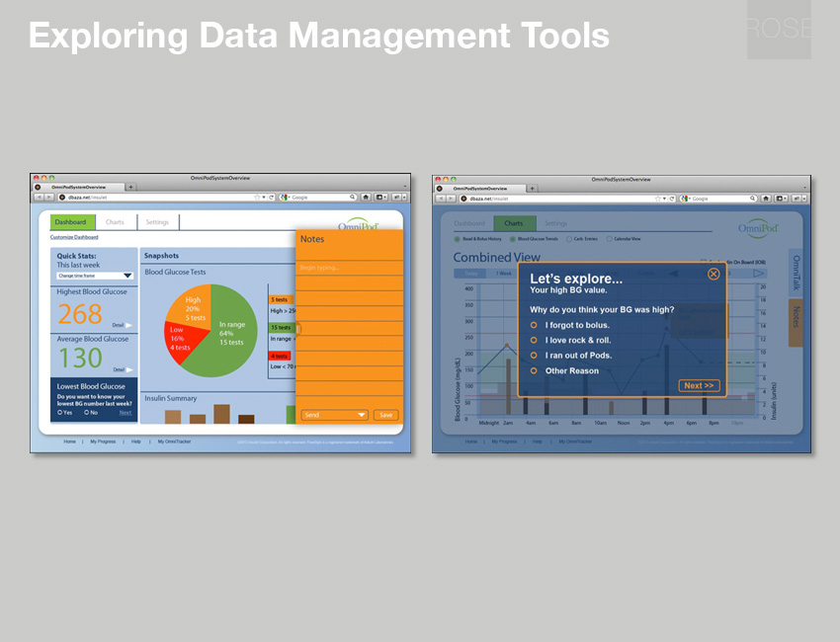
Task: Close the Let's explore dialog with X
Action: tap(714, 275)
